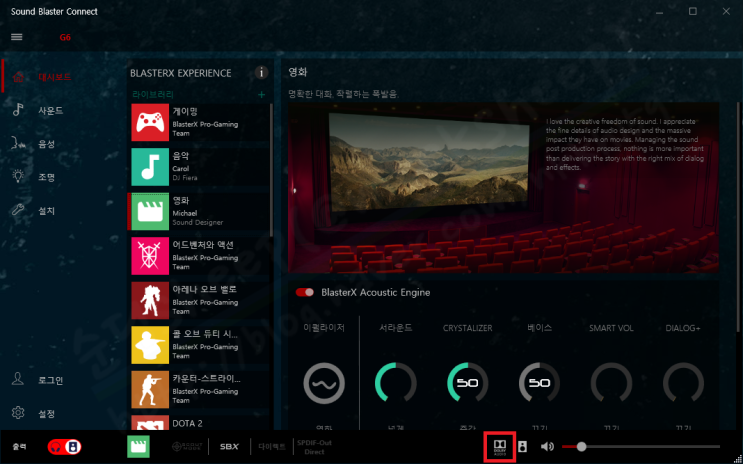Viewport: 743px width, 464px height.
Task: Toggle the CRYSTALIZER dial
Action: (468, 383)
